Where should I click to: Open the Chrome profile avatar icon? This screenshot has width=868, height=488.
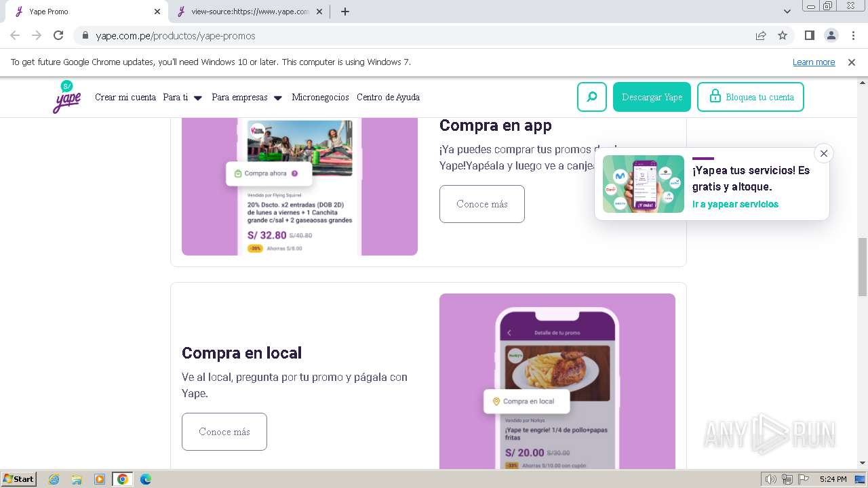click(x=831, y=35)
